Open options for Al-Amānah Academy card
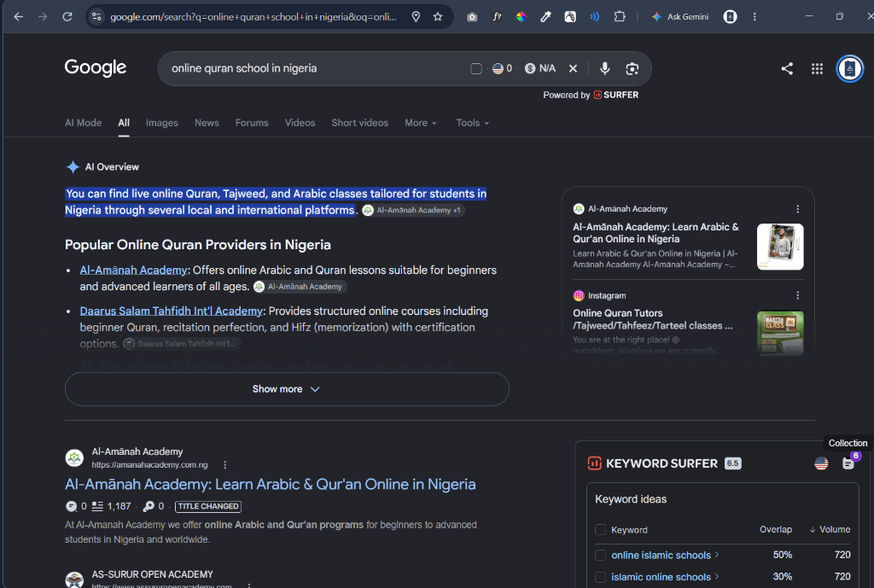This screenshot has width=874, height=588. pos(798,209)
